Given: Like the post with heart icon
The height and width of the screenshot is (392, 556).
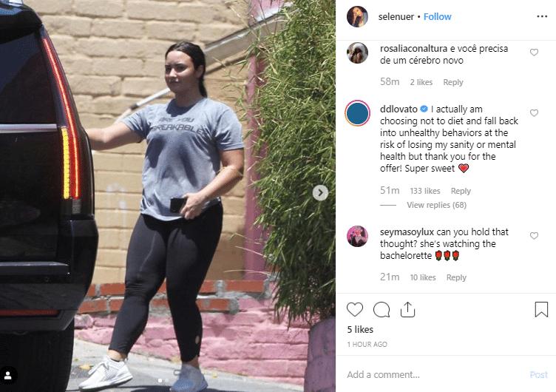Looking at the screenshot, I should click(355, 310).
